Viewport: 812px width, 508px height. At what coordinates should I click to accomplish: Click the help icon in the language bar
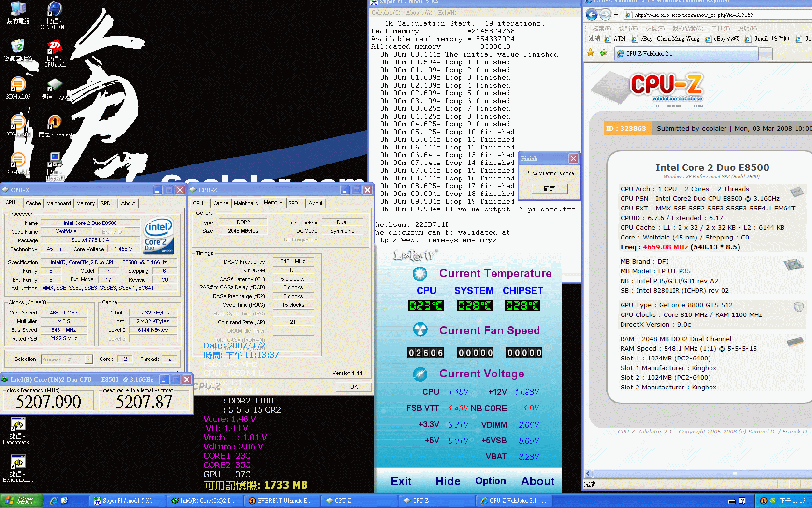pos(742,501)
